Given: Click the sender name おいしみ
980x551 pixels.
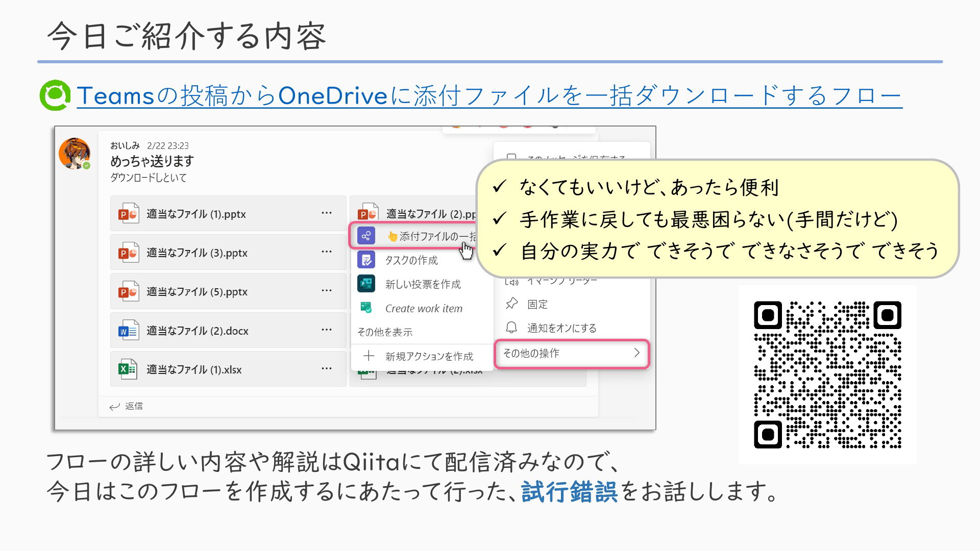Looking at the screenshot, I should (125, 145).
